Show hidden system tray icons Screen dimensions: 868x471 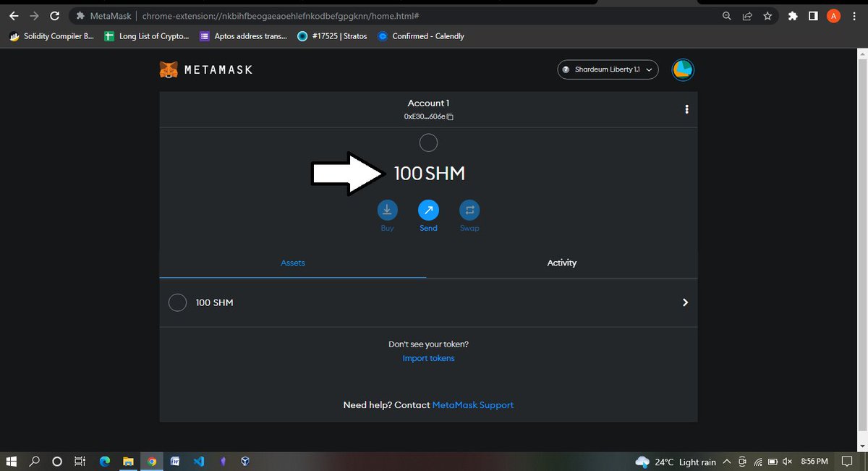click(727, 462)
